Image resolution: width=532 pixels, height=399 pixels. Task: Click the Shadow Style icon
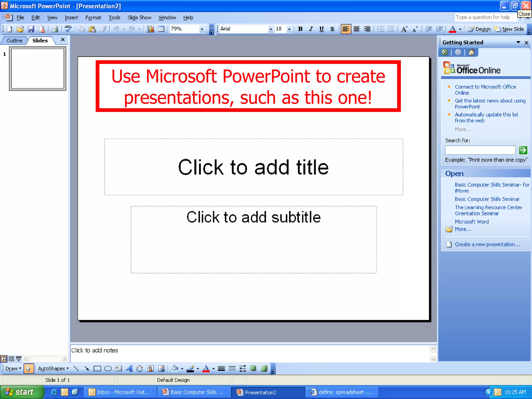[x=253, y=368]
